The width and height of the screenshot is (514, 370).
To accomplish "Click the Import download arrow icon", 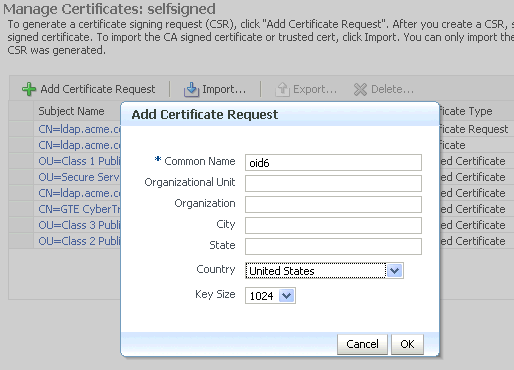I will 191,89.
